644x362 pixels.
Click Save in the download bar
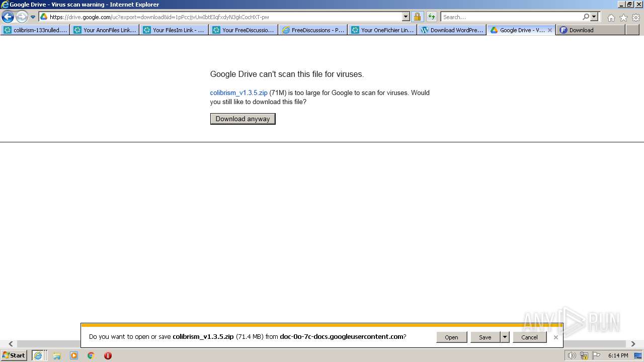485,337
